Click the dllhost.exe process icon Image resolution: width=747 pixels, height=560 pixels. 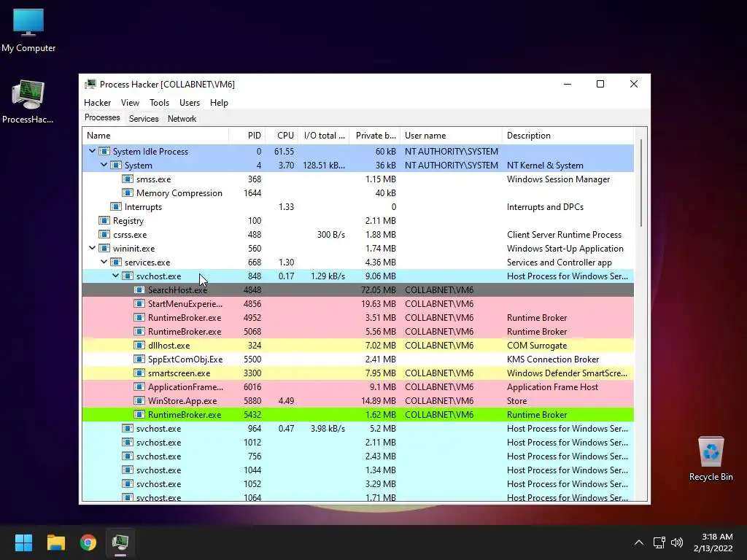tap(139, 345)
